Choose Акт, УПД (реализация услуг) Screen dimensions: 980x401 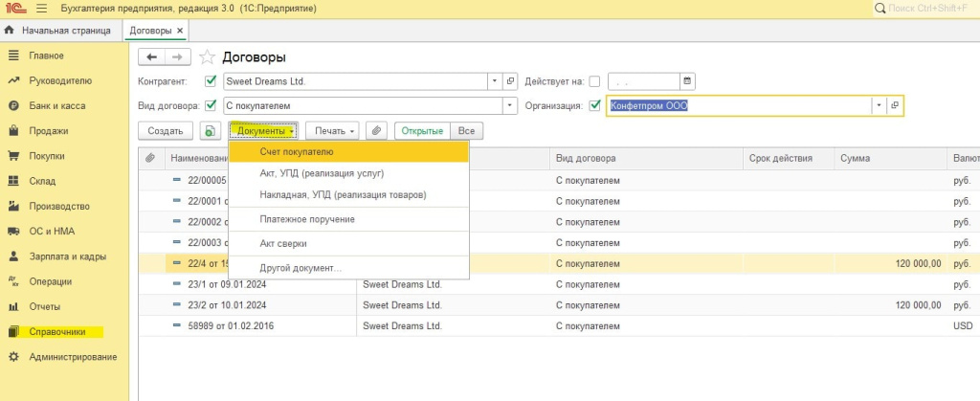(348, 173)
